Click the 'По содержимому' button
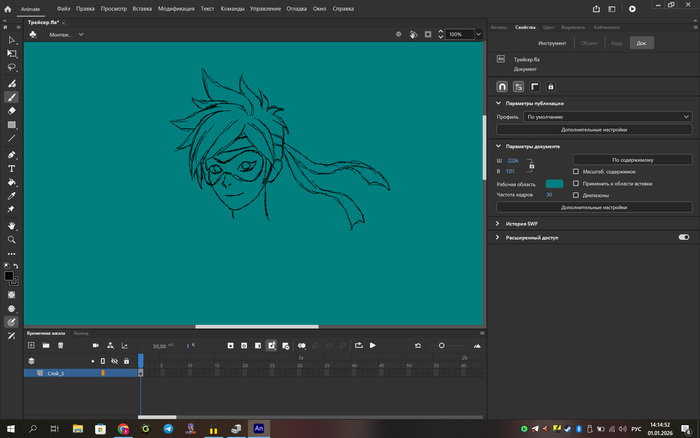The height and width of the screenshot is (438, 700). click(632, 159)
